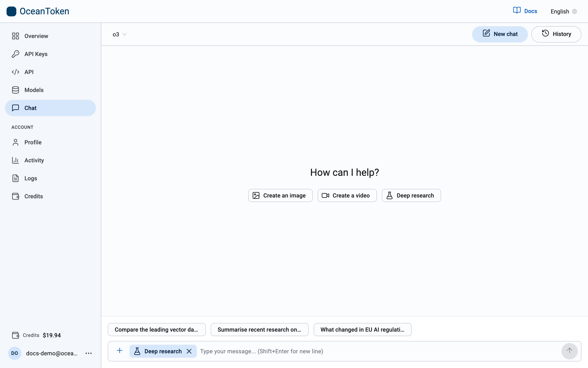Remove the Deep research chip with X
The height and width of the screenshot is (368, 588).
189,351
